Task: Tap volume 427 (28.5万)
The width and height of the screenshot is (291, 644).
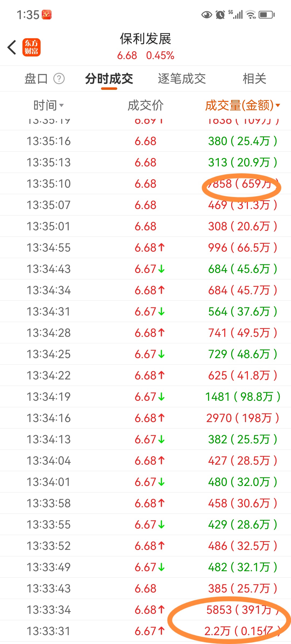Action: 243,461
